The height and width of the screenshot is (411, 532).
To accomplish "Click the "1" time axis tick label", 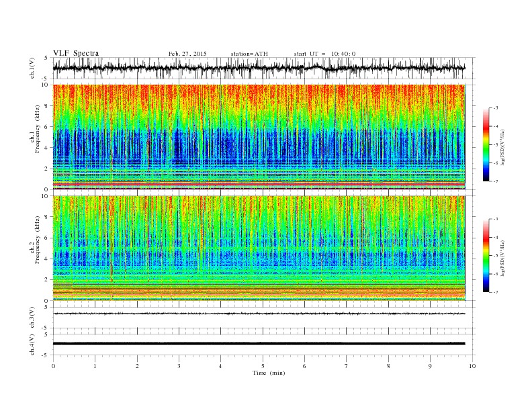I will [95, 366].
